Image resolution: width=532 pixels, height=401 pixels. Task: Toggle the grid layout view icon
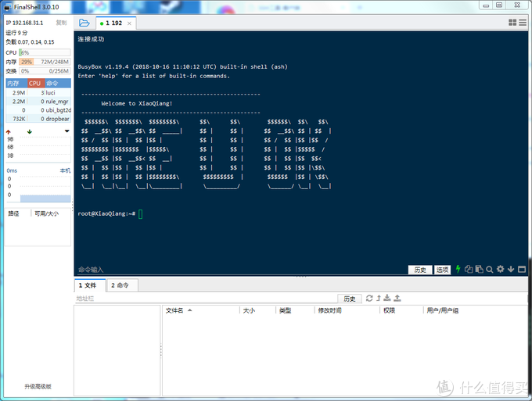(x=512, y=23)
